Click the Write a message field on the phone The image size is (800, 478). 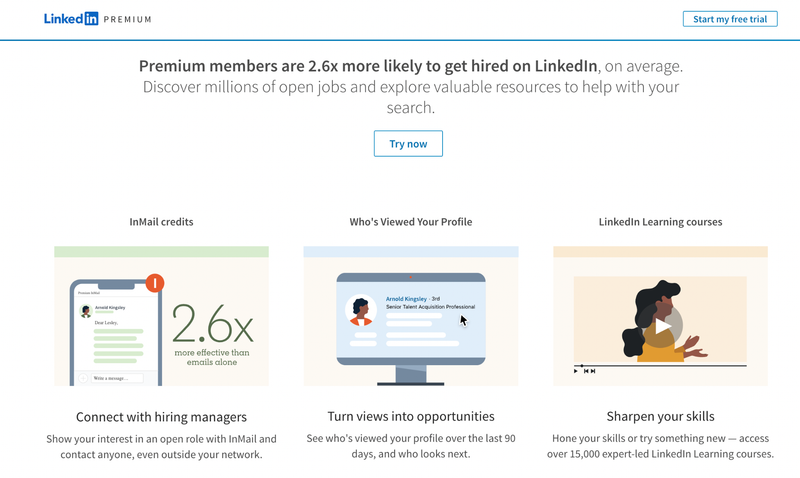pos(116,378)
